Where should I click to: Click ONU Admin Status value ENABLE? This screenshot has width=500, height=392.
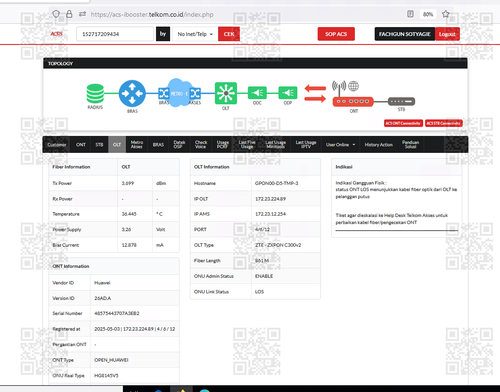pyautogui.click(x=264, y=276)
